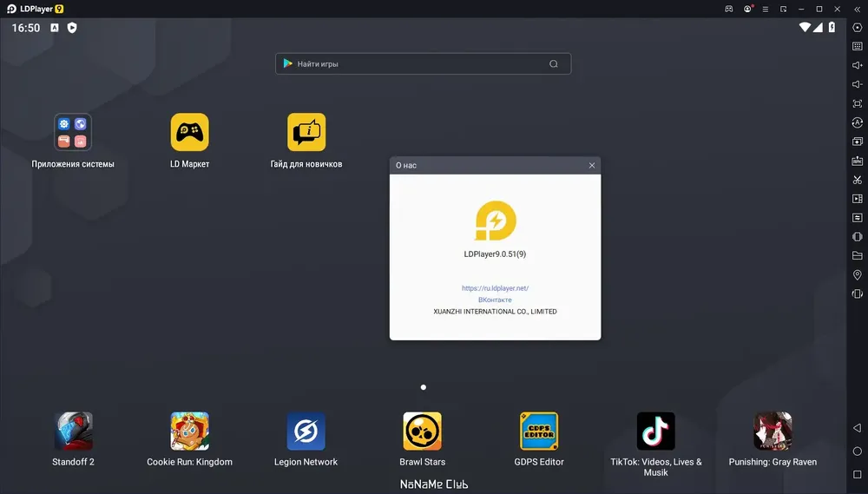Click the LDPlayer logo in the about dialog
The width and height of the screenshot is (868, 494).
point(496,221)
